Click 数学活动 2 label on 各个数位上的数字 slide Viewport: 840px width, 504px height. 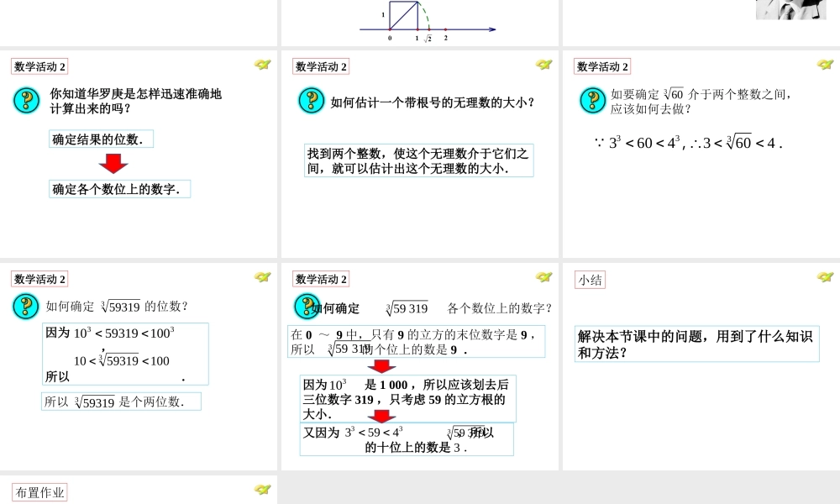321,279
